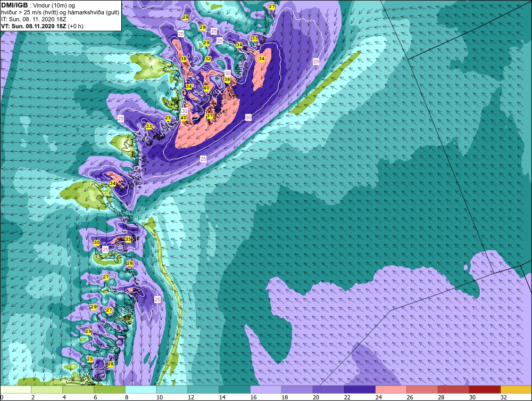Pick the 8–10 m/s pale cyan legend swatch
Image resolution: width=532 pixels, height=401 pixels.
(x=141, y=389)
